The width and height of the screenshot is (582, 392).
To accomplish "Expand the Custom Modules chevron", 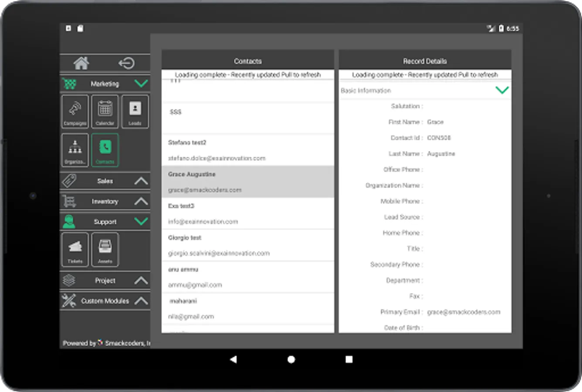I will (x=141, y=301).
